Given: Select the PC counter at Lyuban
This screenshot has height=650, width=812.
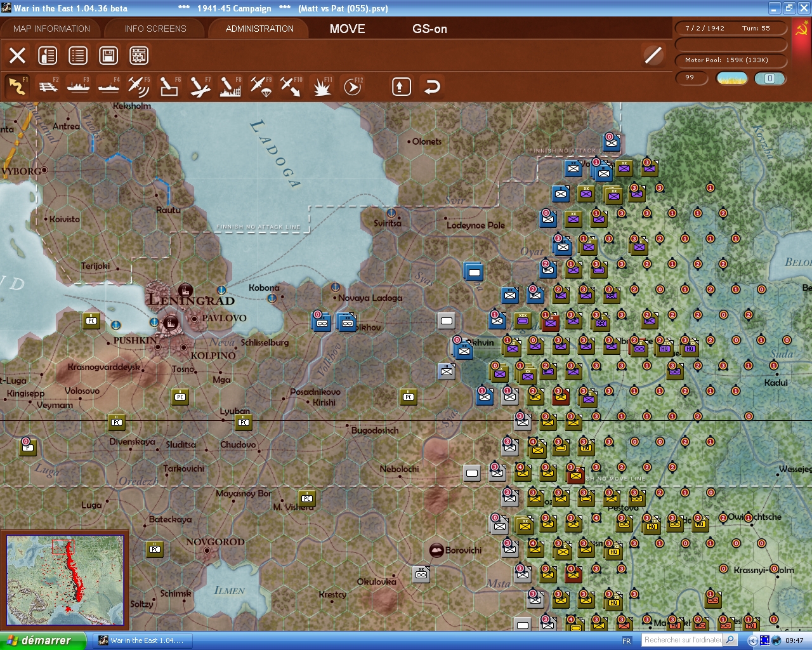Looking at the screenshot, I should [244, 422].
